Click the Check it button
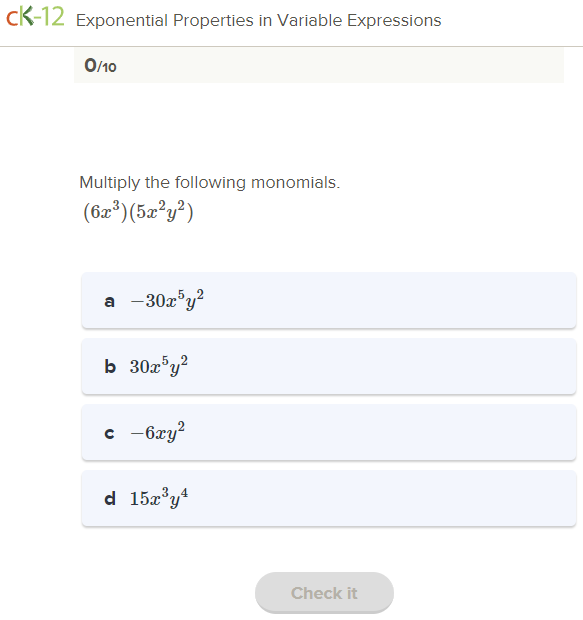Screen dimensions: 583x620 pyautogui.click(x=324, y=593)
